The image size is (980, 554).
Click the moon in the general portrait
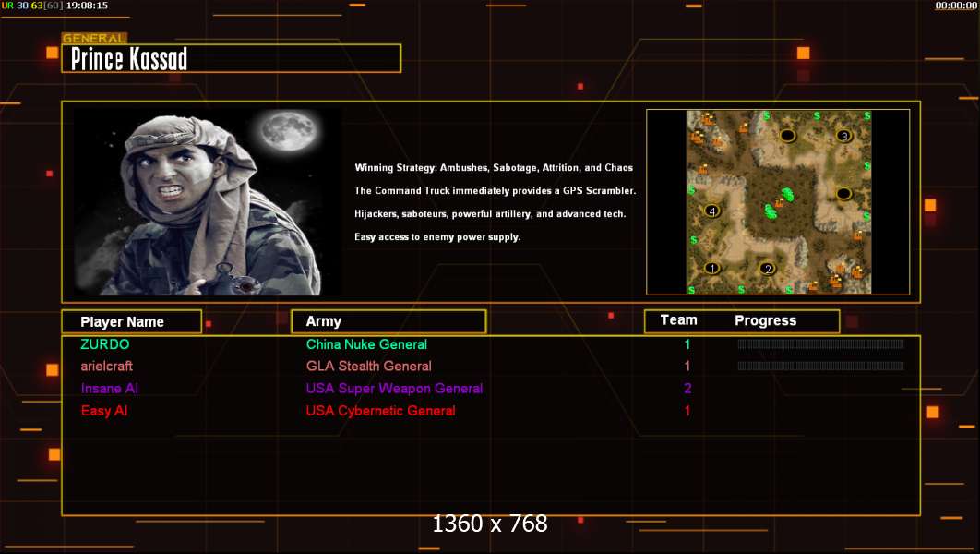(289, 131)
